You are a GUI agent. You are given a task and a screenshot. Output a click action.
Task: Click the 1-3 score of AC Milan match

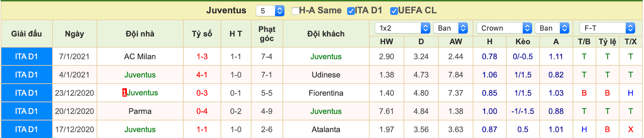[x=202, y=57]
